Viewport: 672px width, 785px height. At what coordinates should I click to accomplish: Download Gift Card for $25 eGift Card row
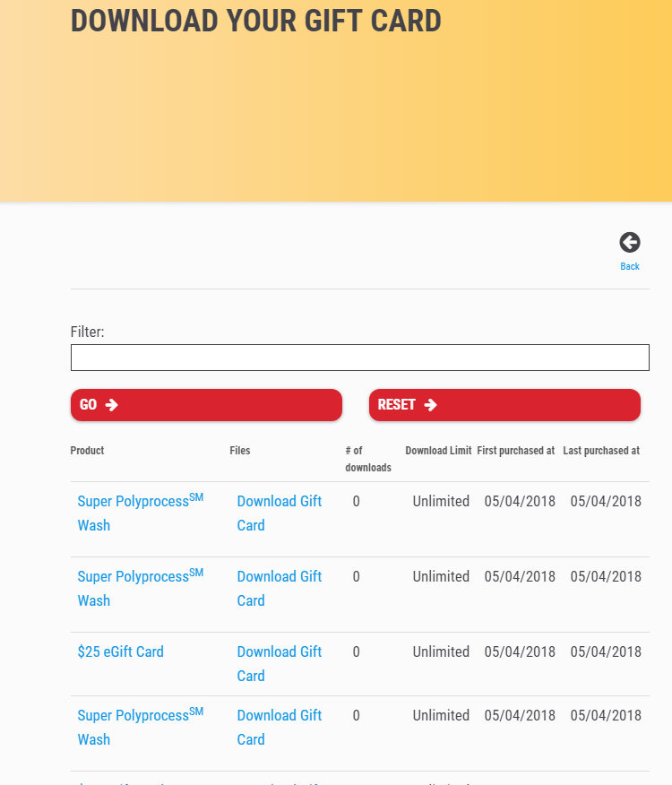[279, 663]
